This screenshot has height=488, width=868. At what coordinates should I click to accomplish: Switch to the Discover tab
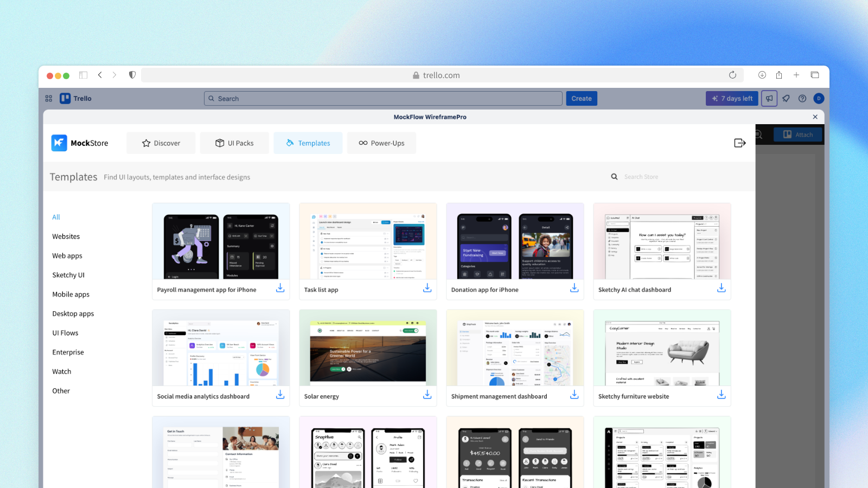[x=161, y=143]
